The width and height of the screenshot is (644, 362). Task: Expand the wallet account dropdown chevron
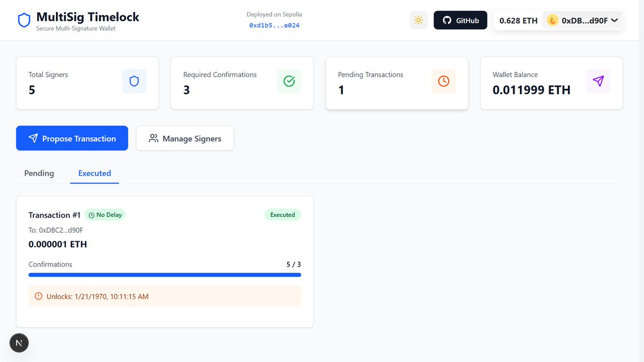click(614, 20)
